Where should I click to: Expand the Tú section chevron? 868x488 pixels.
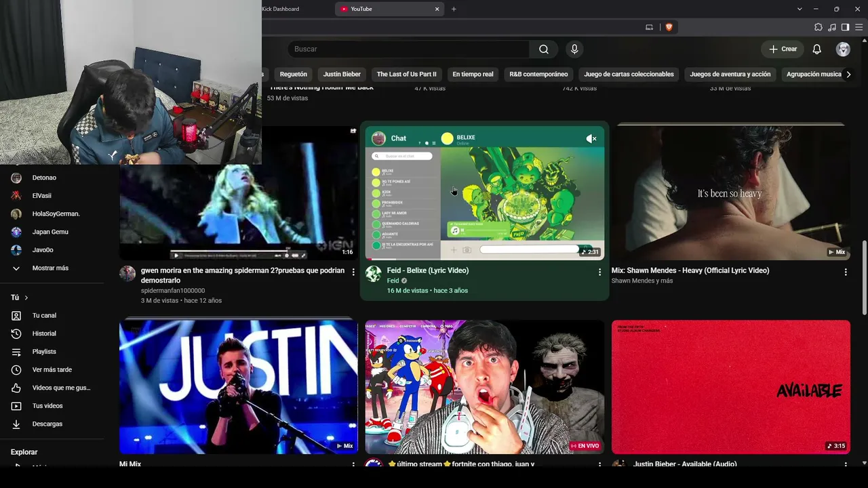pos(26,298)
